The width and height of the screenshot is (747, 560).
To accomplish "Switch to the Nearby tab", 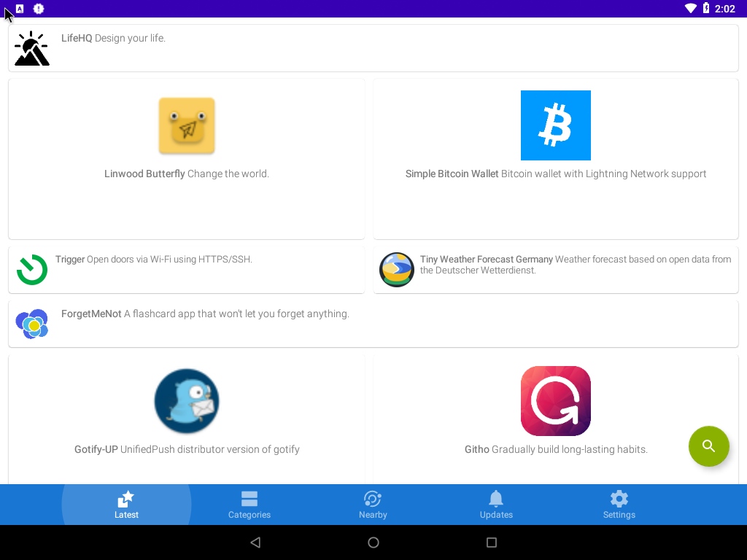I will [373, 505].
